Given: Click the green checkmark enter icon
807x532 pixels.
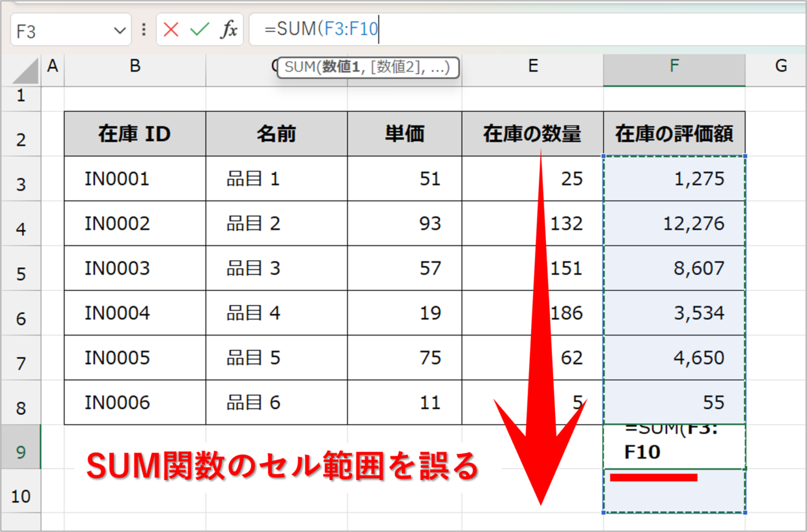Looking at the screenshot, I should click(200, 30).
